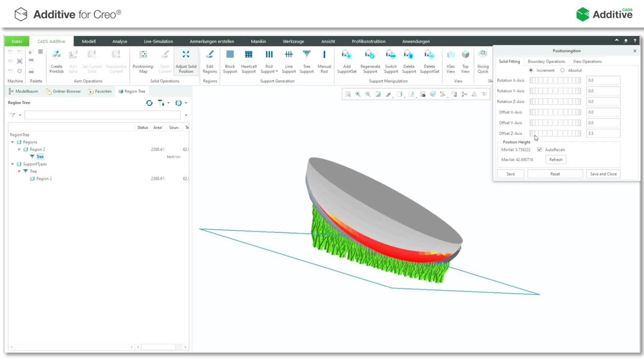Image resolution: width=644 pixels, height=362 pixels.
Task: Select the Tree item under Region 2
Action: (40, 157)
